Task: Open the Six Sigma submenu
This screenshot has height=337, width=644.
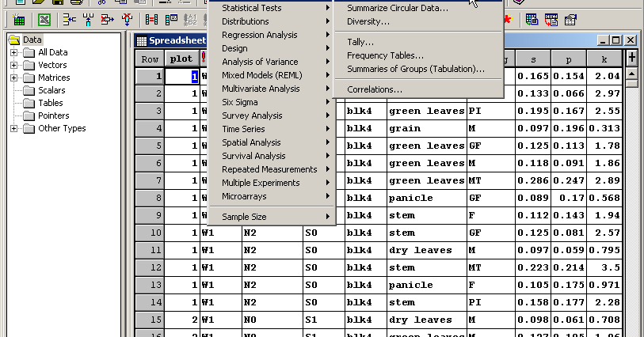Action: (x=272, y=102)
